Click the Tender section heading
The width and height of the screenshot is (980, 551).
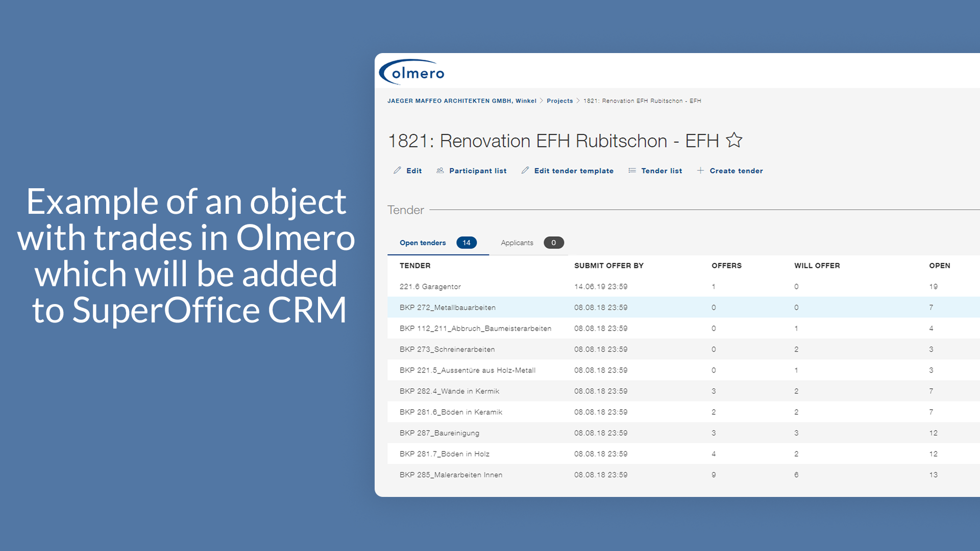pyautogui.click(x=406, y=210)
